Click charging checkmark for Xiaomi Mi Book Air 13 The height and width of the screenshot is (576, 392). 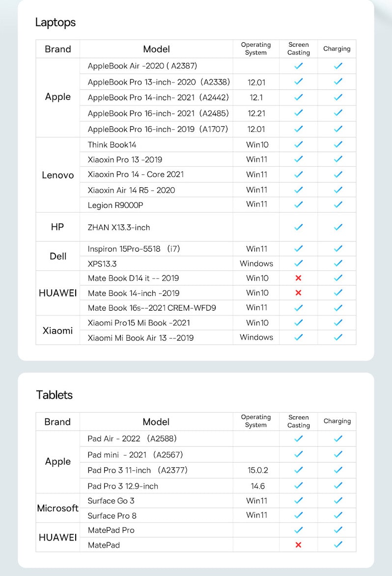[338, 337]
